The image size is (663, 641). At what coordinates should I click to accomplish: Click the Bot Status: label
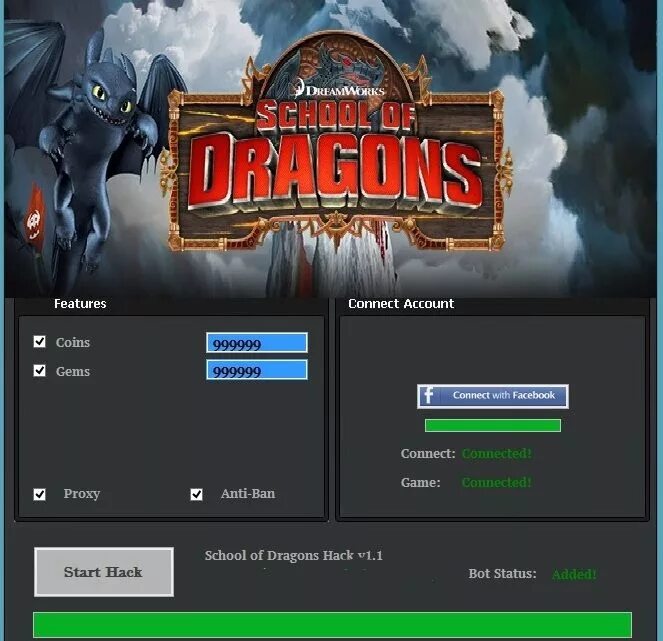click(502, 574)
